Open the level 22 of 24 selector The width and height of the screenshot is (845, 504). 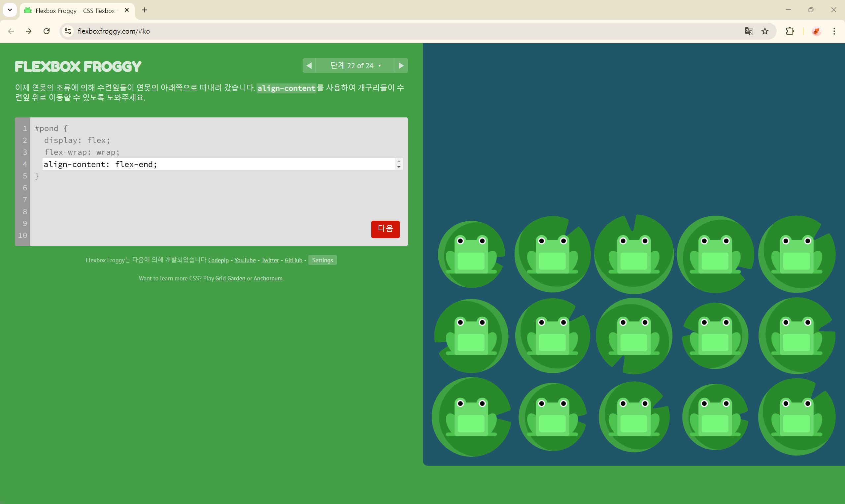(x=355, y=66)
